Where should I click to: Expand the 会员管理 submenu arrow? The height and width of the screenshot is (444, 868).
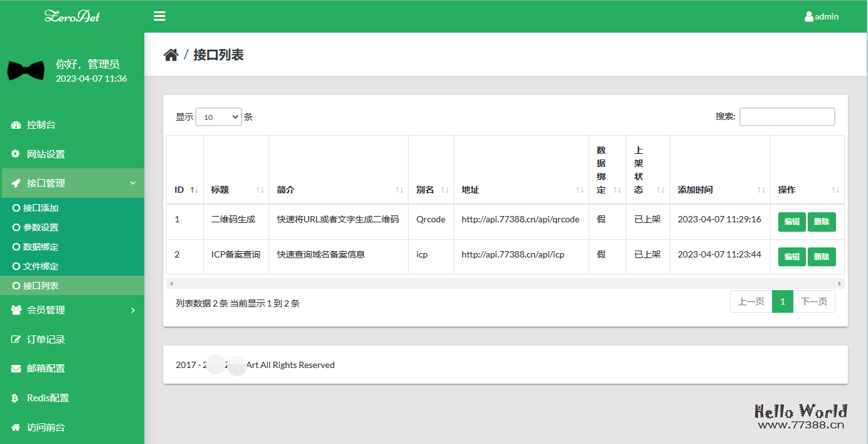pos(132,310)
